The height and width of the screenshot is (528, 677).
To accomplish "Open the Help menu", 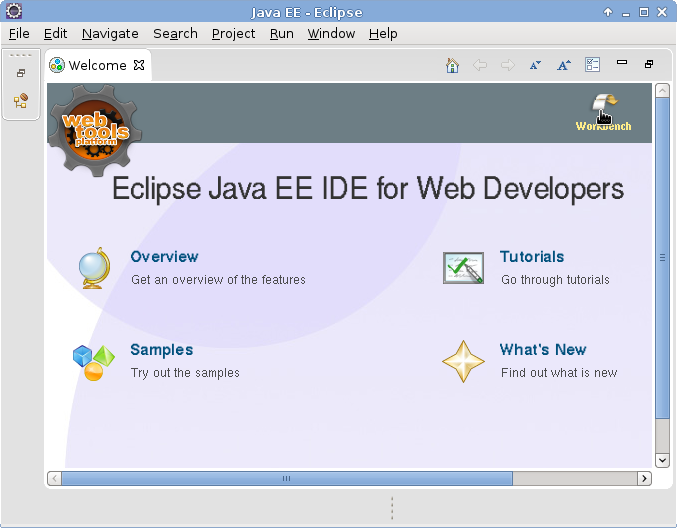I will (383, 34).
